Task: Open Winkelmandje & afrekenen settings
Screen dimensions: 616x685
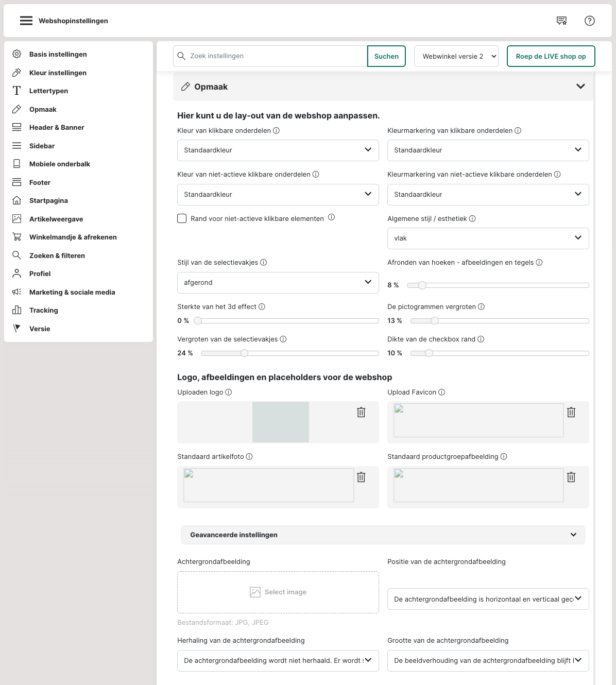Action: tap(73, 237)
